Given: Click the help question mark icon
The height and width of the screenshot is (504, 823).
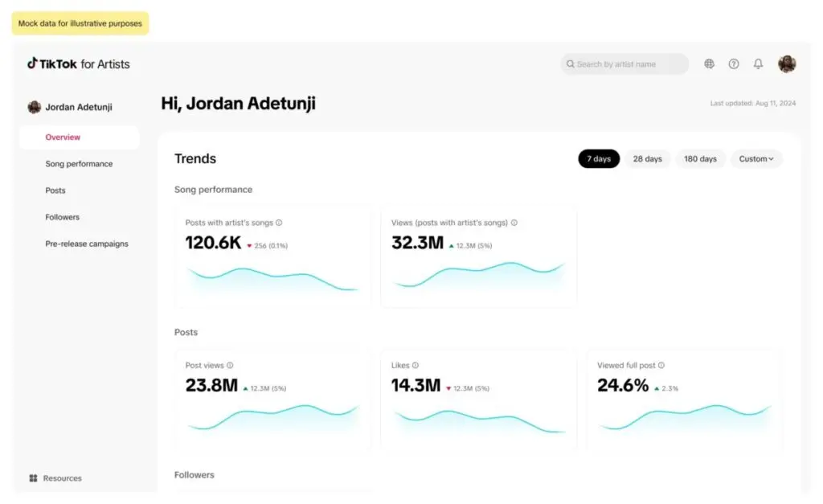Looking at the screenshot, I should coord(734,64).
